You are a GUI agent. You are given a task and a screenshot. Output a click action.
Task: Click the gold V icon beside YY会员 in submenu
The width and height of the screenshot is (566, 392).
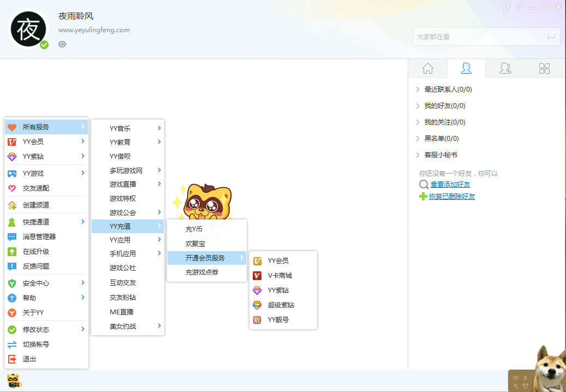click(x=257, y=261)
